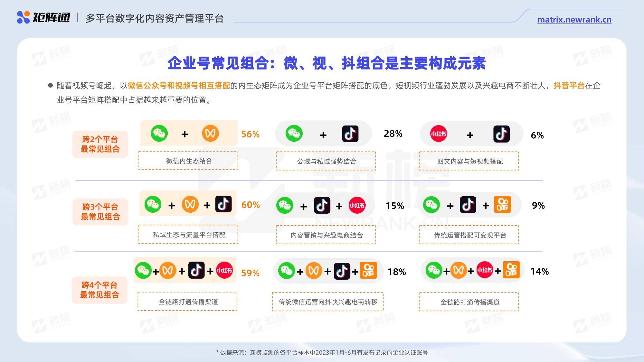Click WeChat icon in the 18% combo
Viewport: 644px width, 362px height.
pyautogui.click(x=287, y=271)
